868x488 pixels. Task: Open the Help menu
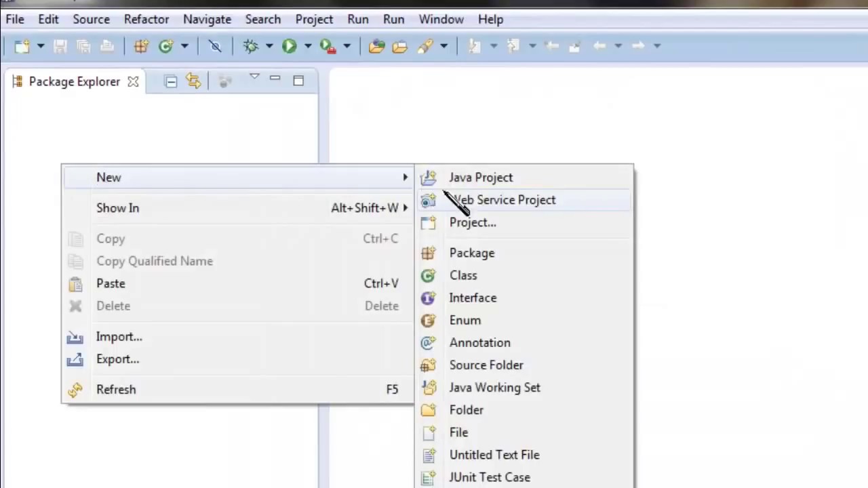pos(490,19)
